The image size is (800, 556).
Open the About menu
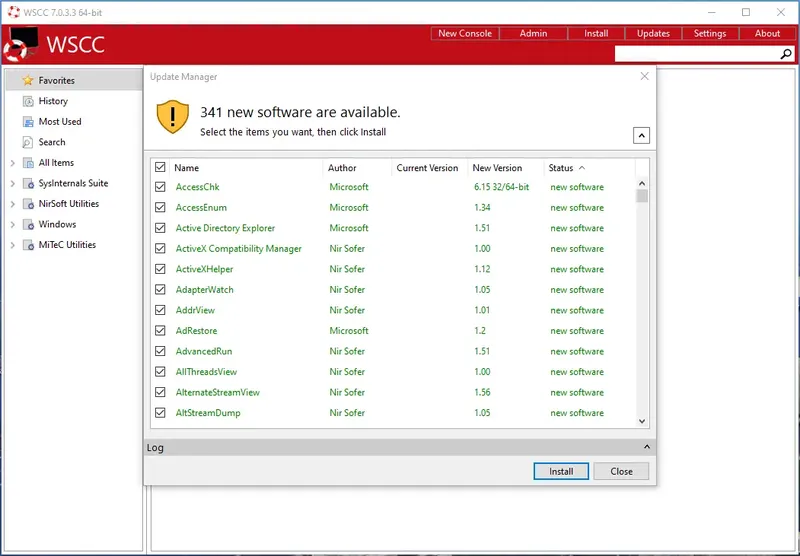coord(767,34)
